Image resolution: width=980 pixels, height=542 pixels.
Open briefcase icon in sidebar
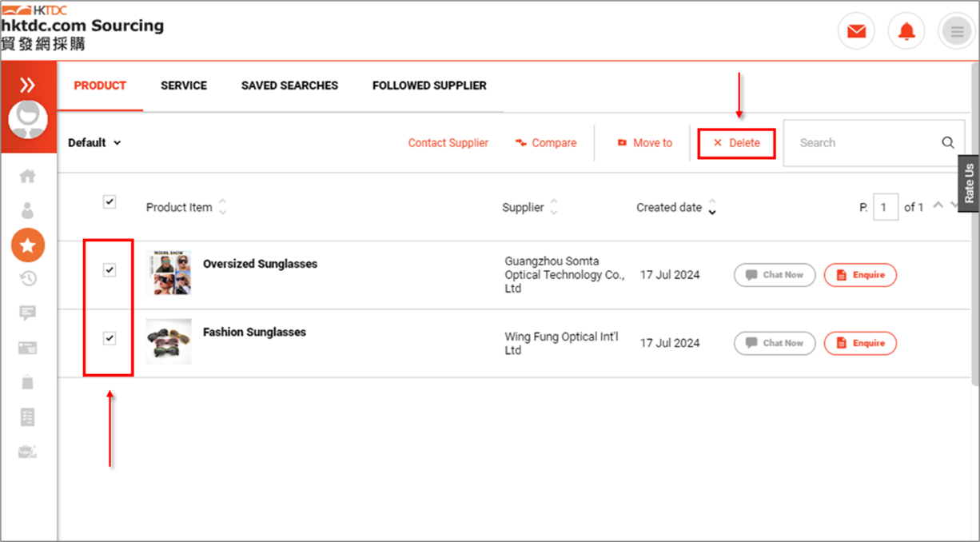click(28, 452)
